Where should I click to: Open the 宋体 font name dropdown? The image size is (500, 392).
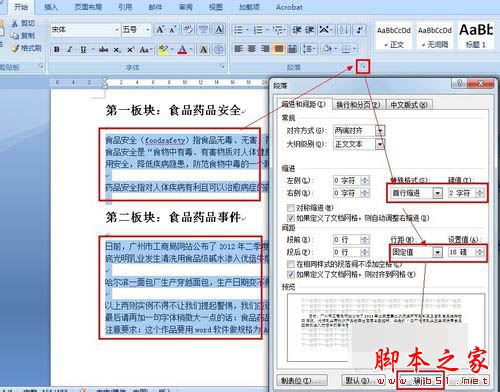117,30
